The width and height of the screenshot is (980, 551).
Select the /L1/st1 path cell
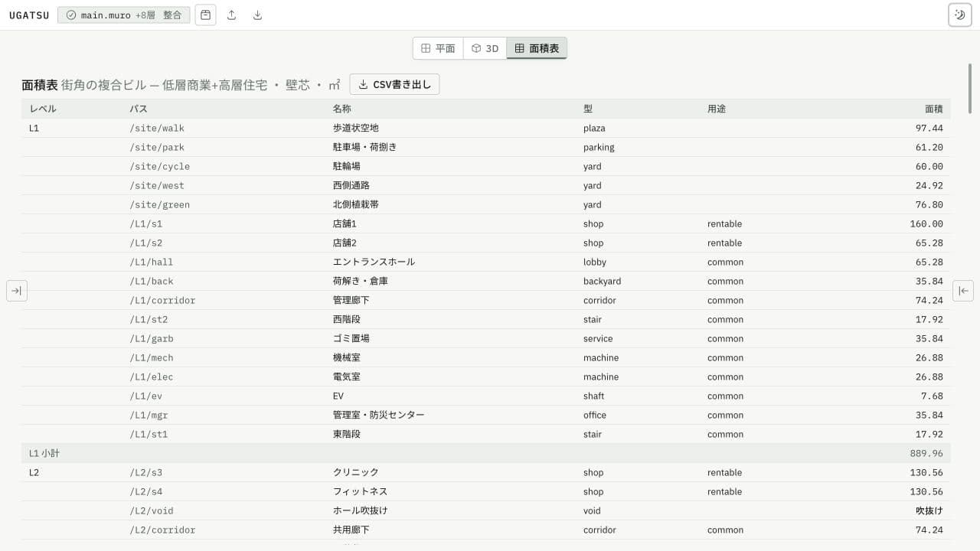[x=149, y=434]
